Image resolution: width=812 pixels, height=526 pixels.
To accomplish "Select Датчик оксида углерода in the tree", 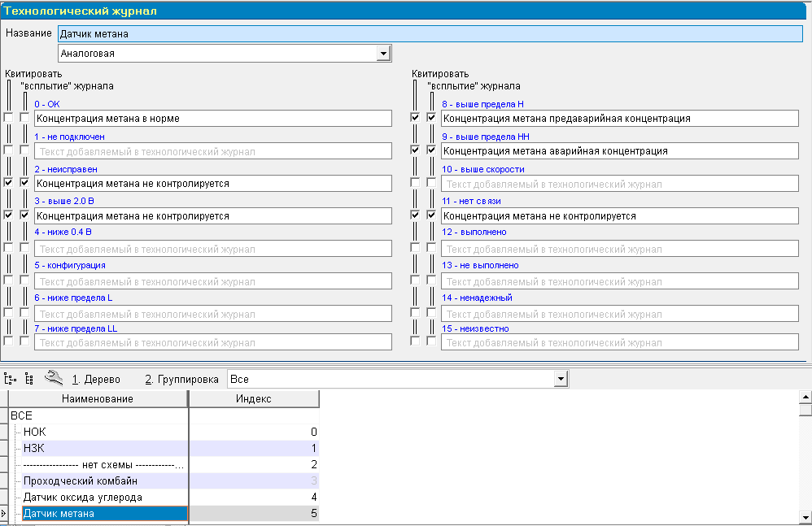I will click(x=83, y=497).
